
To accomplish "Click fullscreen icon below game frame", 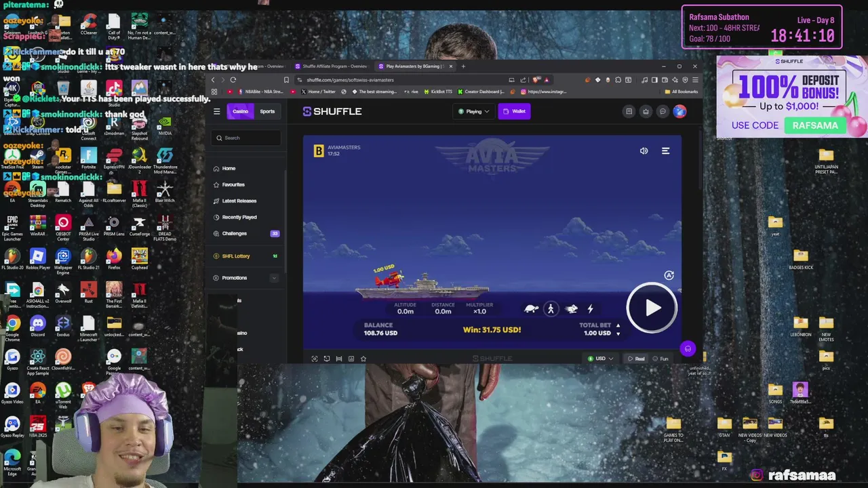I will point(315,359).
